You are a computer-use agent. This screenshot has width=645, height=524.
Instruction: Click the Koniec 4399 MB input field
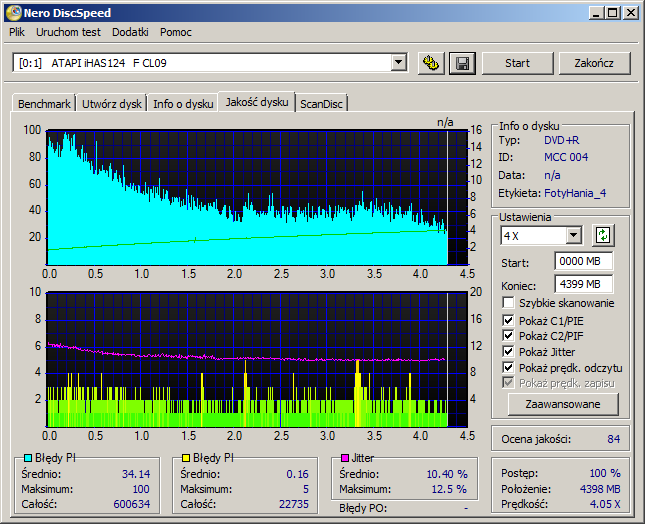pos(583,284)
